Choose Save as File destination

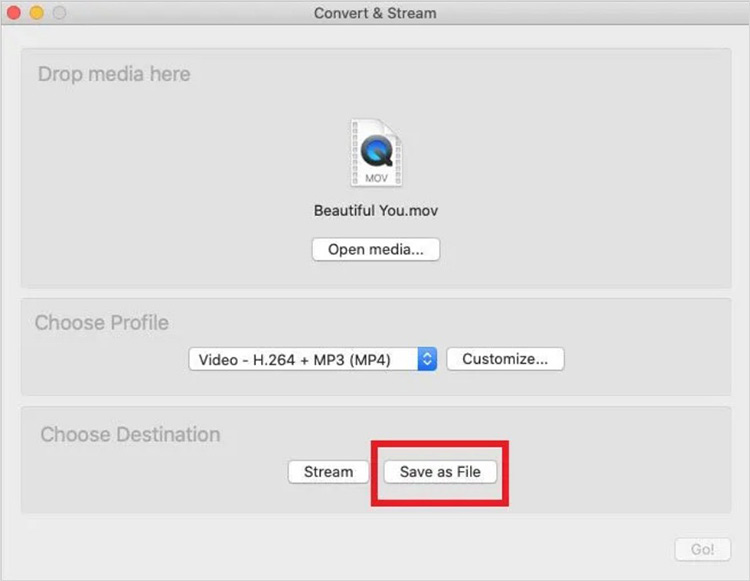[x=440, y=471]
